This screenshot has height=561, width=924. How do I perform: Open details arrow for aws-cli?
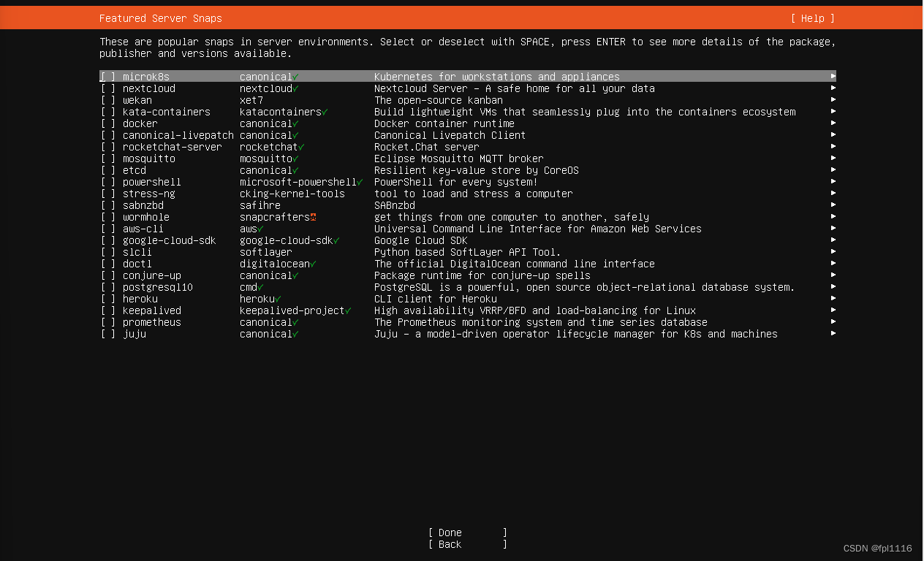(x=833, y=229)
